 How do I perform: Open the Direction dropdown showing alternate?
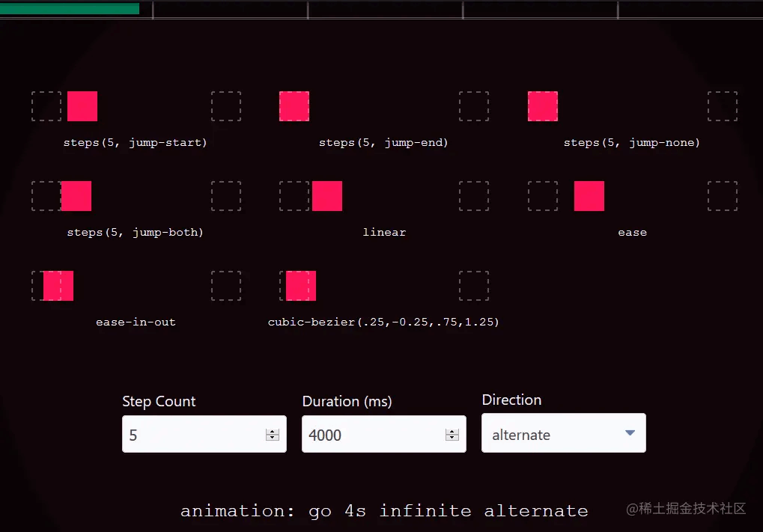554,434
